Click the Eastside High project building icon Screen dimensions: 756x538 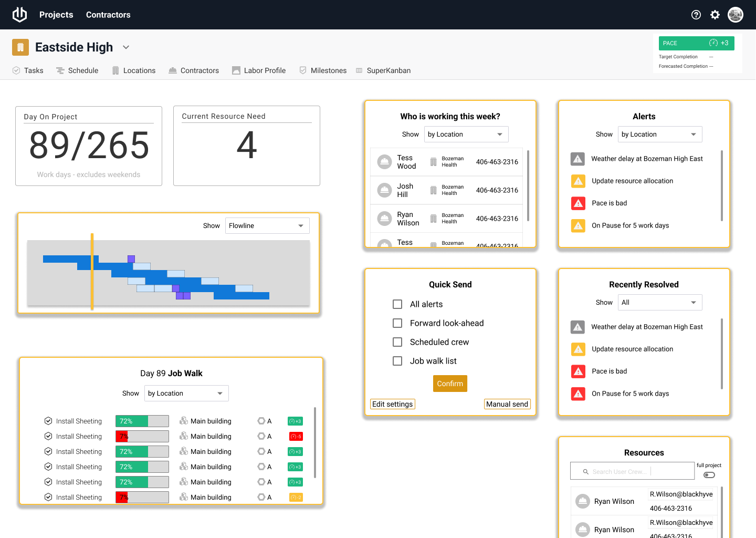pos(20,47)
